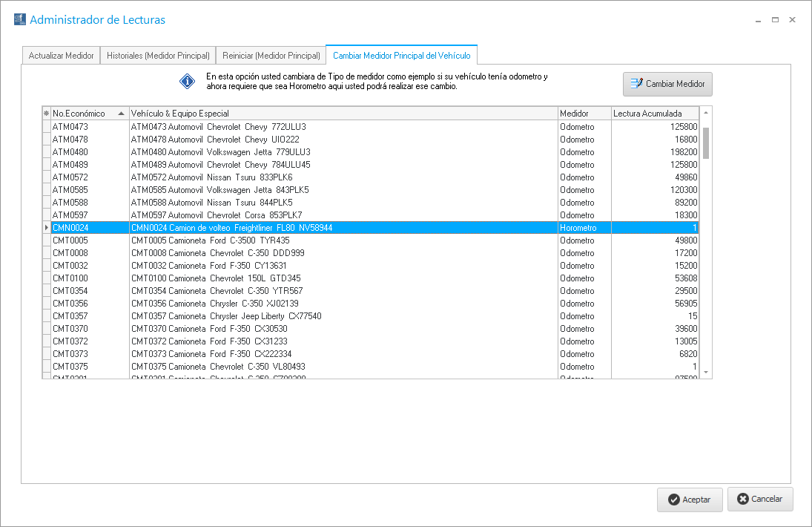Confirm with the Aceptar button

coord(689,500)
